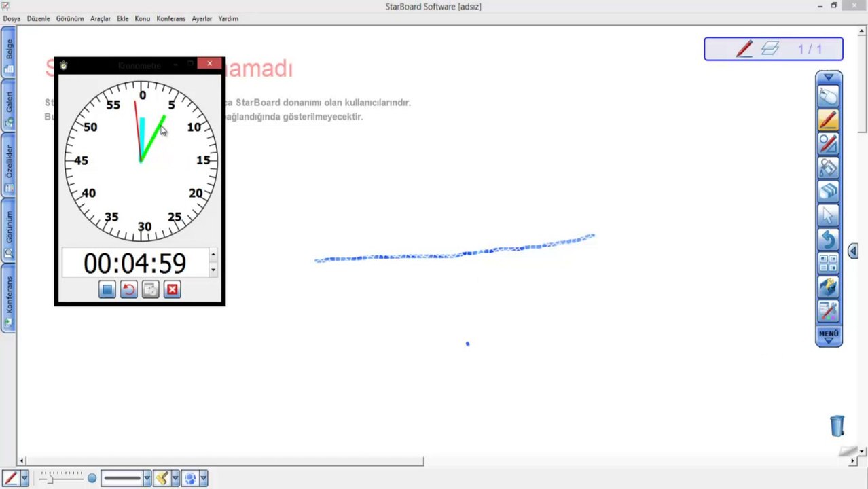Collapse toolbar with top down-arrow button
This screenshot has height=489, width=868.
pos(829,77)
